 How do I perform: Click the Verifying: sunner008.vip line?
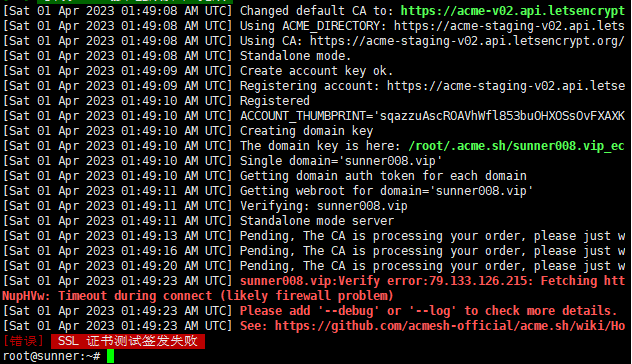point(324,206)
